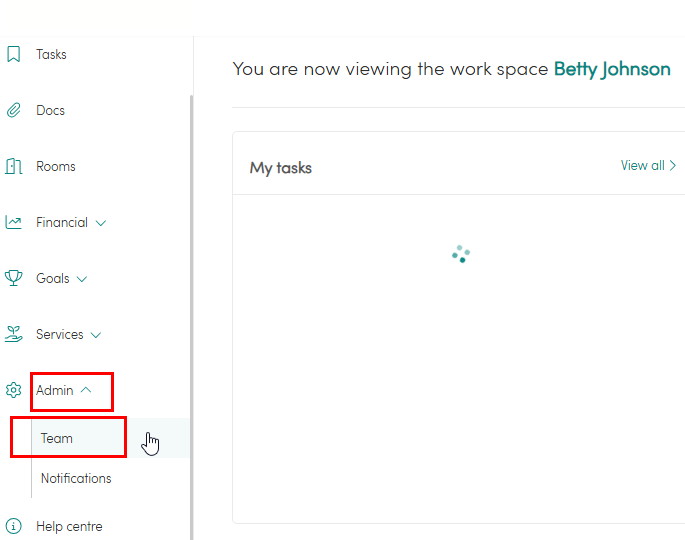
Task: Open the Team submenu item
Action: click(57, 438)
